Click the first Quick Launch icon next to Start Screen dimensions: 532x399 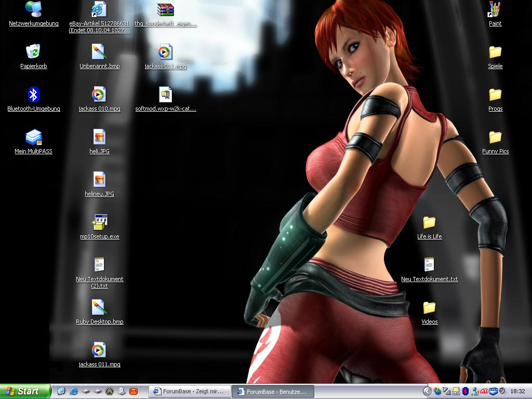[x=61, y=391]
